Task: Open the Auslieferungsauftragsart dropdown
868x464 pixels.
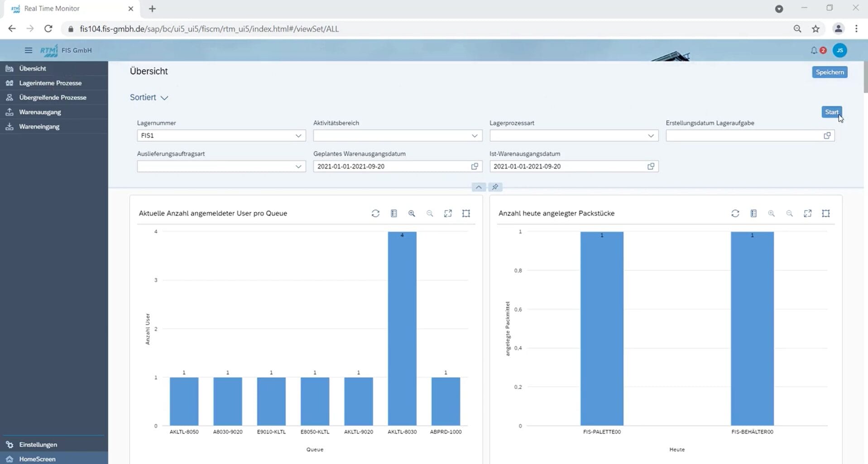Action: pos(298,167)
